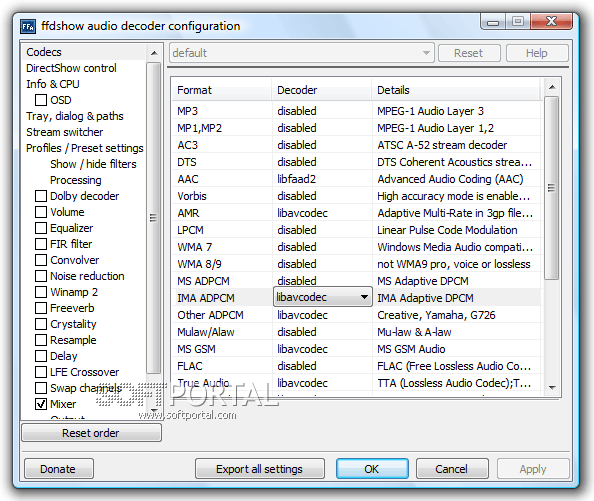The height and width of the screenshot is (501, 594).
Task: Click the codec list vertical scrollbar thumb
Action: pos(552,188)
